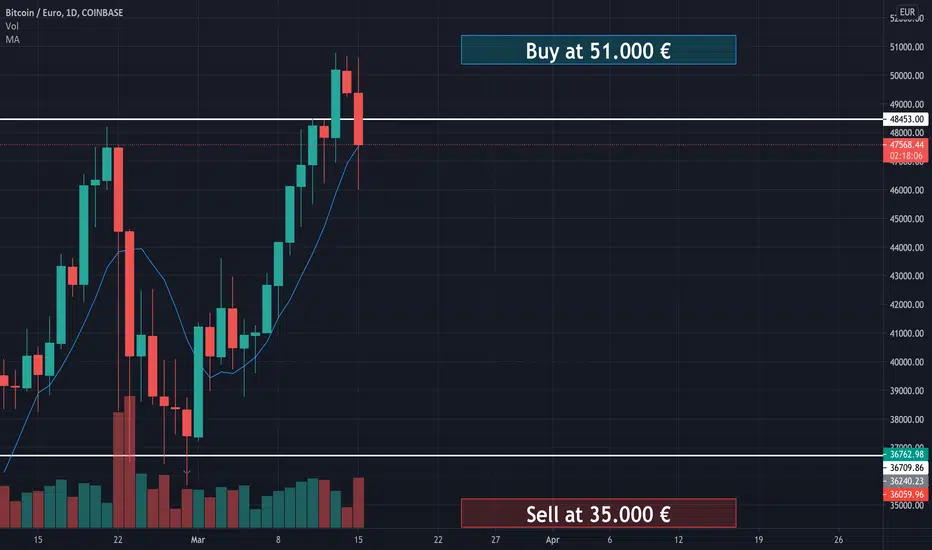
Task: Click the red 47568.44 current price label
Action: [x=906, y=144]
